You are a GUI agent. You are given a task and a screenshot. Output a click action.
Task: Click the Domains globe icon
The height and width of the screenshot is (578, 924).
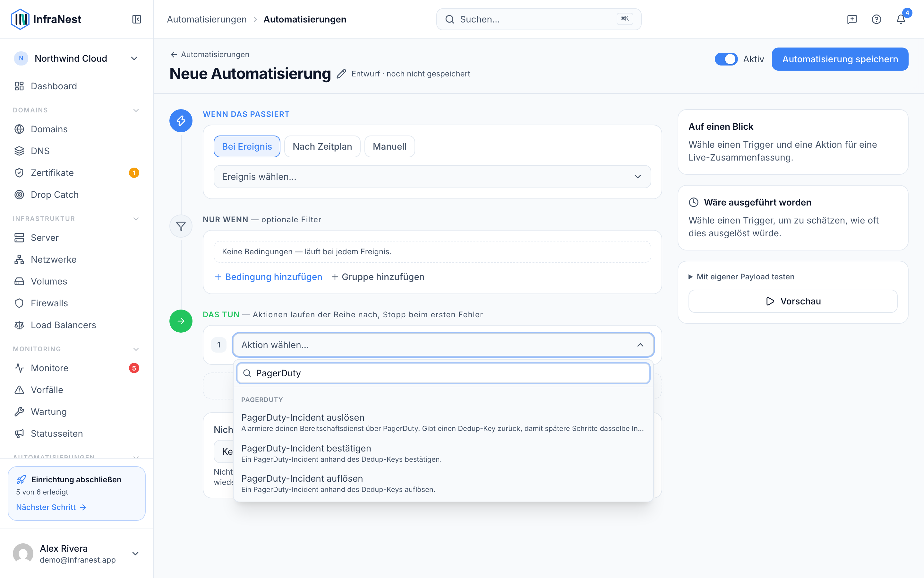pos(19,129)
